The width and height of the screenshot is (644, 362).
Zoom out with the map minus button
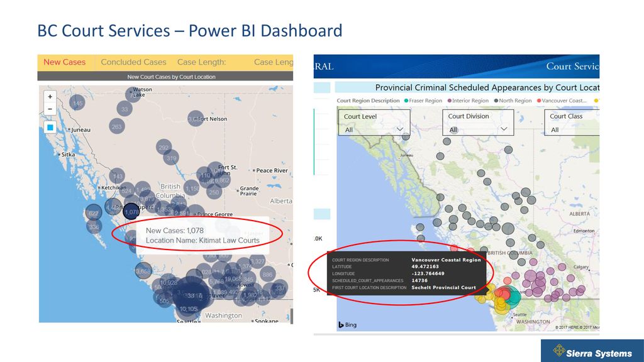tap(50, 109)
